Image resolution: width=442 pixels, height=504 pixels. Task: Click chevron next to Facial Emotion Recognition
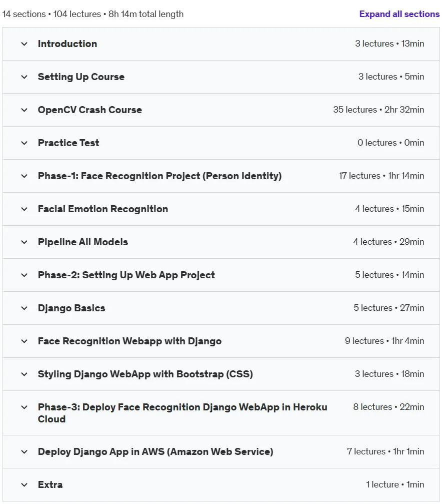pos(24,209)
